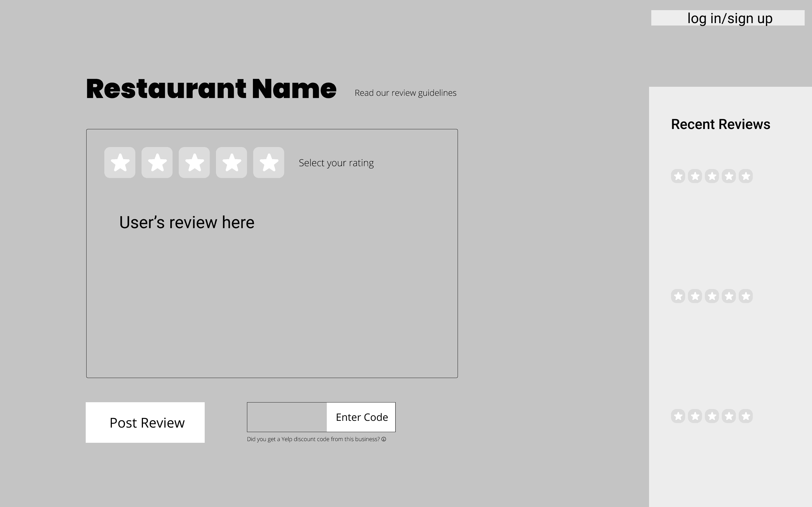
Task: Click the Enter Code button
Action: (361, 417)
